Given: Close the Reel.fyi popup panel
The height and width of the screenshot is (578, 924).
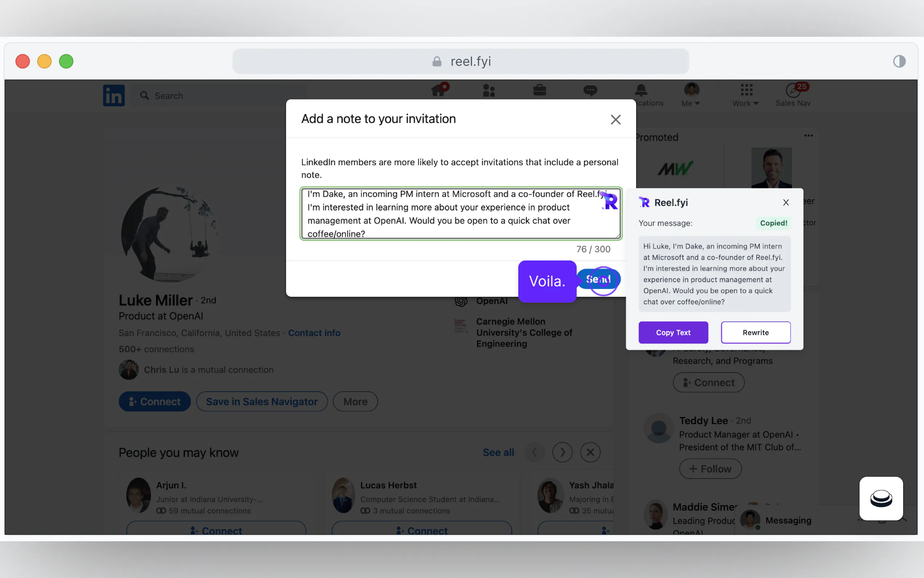Looking at the screenshot, I should 786,203.
